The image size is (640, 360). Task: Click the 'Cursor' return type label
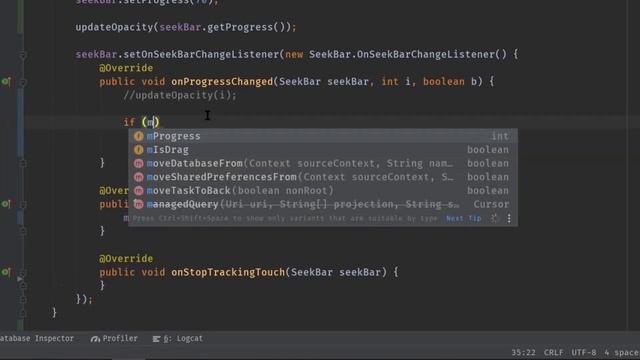[491, 204]
